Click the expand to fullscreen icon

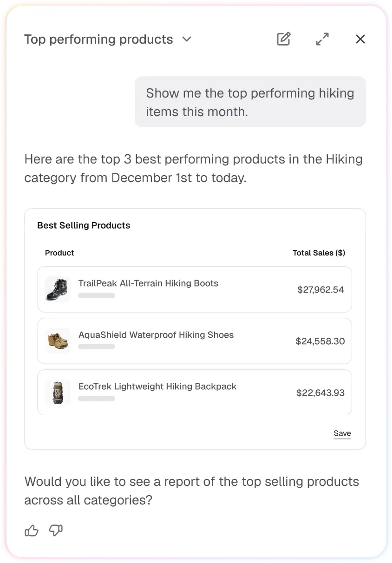[322, 39]
